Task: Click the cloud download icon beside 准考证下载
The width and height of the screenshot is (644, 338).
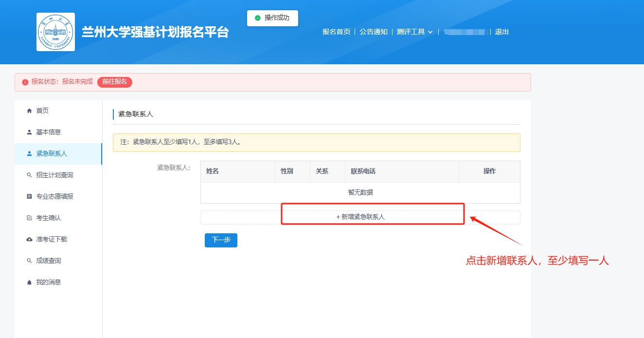Action: coord(29,240)
